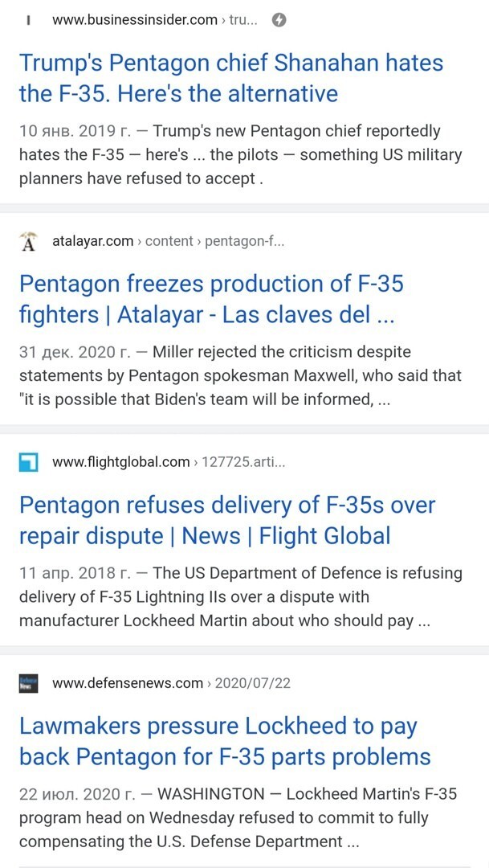
Task: Click the Atalayar site favicon
Action: 28,241
